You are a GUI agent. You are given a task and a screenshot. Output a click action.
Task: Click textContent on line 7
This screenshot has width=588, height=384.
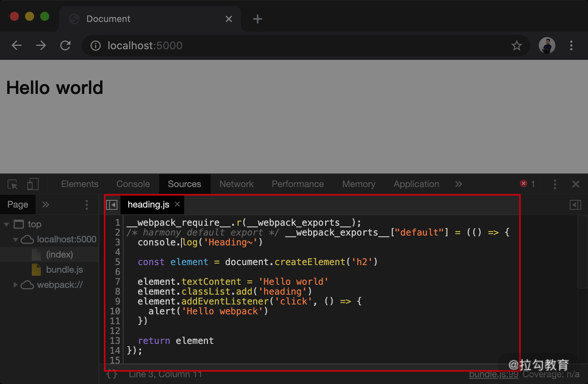click(211, 282)
